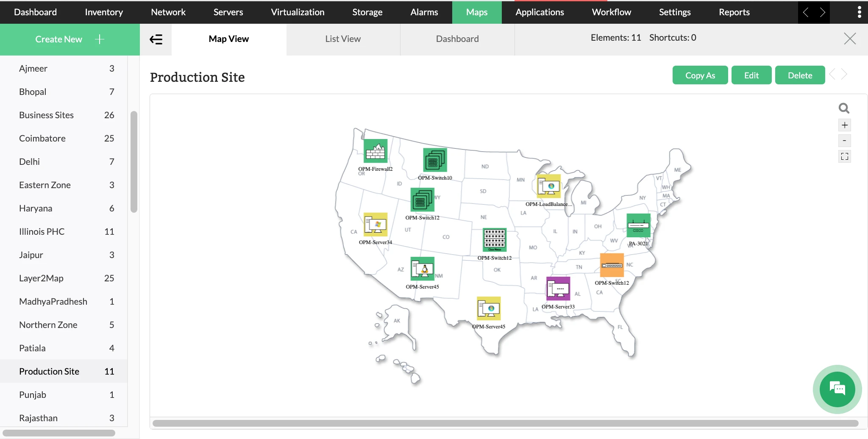Go to Dashboard in top navigation bar

pos(35,12)
